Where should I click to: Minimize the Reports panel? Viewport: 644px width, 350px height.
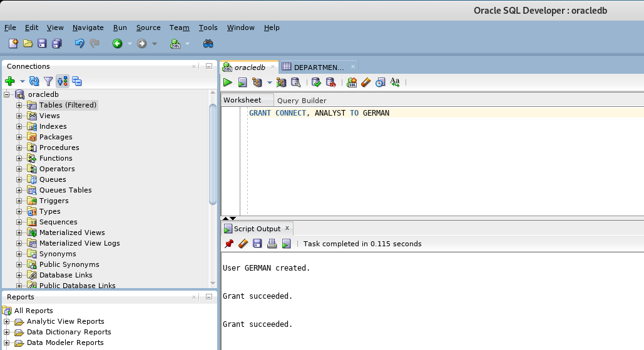coord(208,297)
